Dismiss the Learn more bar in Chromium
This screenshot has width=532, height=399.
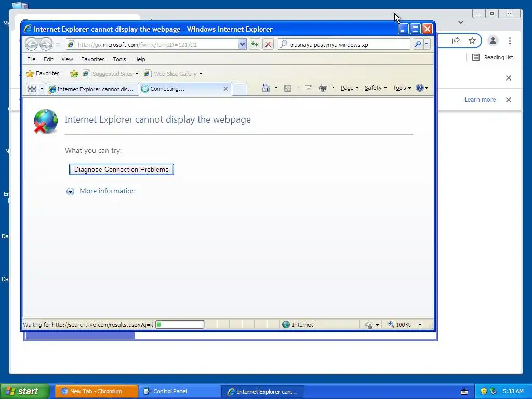[509, 100]
